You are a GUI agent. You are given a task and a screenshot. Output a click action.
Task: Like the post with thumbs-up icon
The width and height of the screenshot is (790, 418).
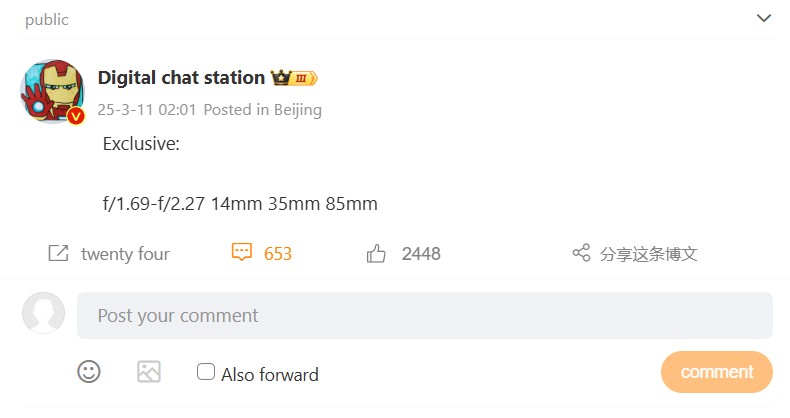[376, 254]
